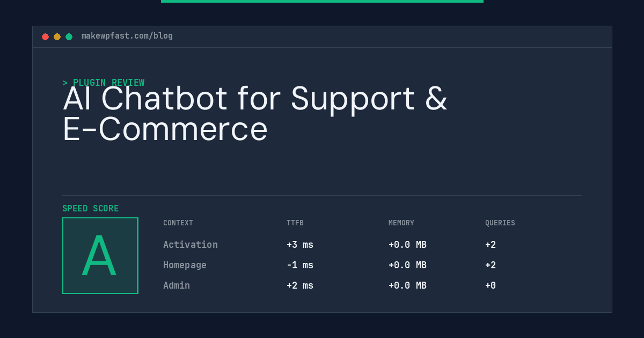
Task: Select the '> PLUGIN REVIEW' label
Action: pos(104,83)
